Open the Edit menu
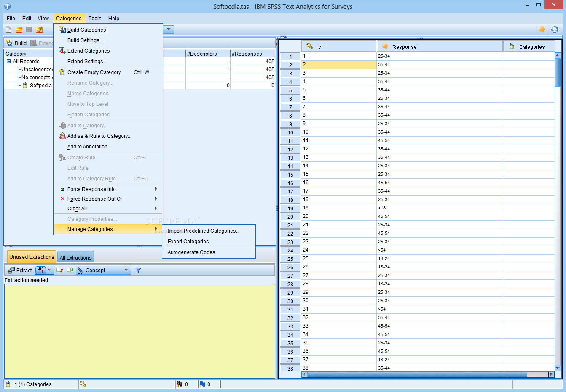 (27, 19)
